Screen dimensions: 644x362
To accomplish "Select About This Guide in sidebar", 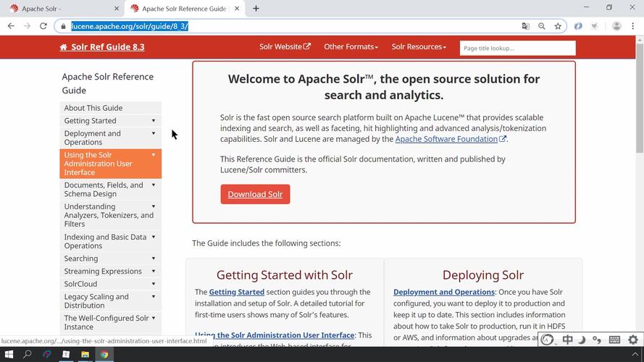I will click(111, 108).
